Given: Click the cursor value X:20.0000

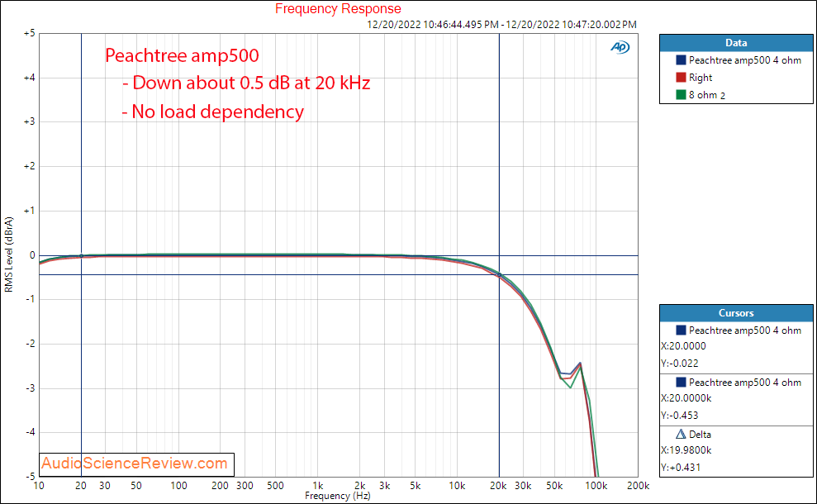Looking at the screenshot, I should 683,346.
